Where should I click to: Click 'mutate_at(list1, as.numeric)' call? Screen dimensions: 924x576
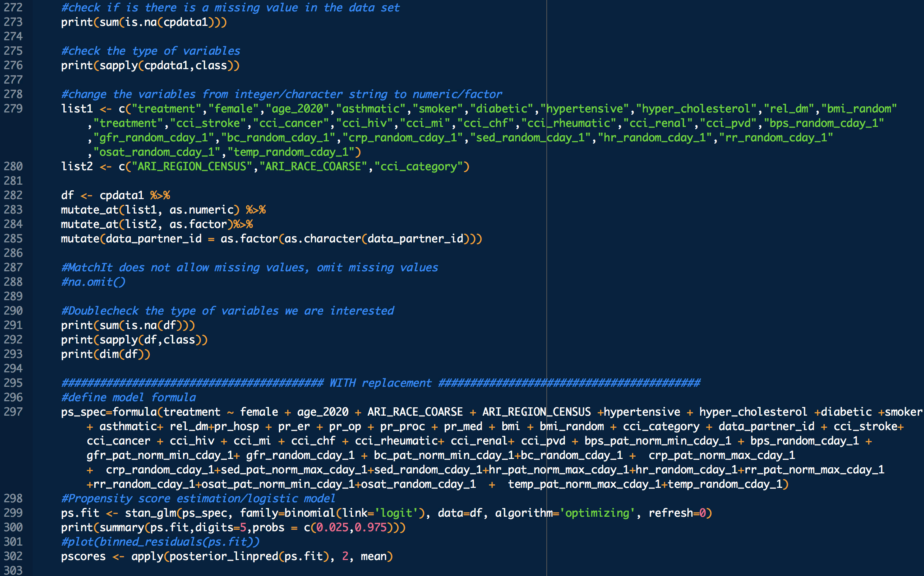click(x=150, y=210)
